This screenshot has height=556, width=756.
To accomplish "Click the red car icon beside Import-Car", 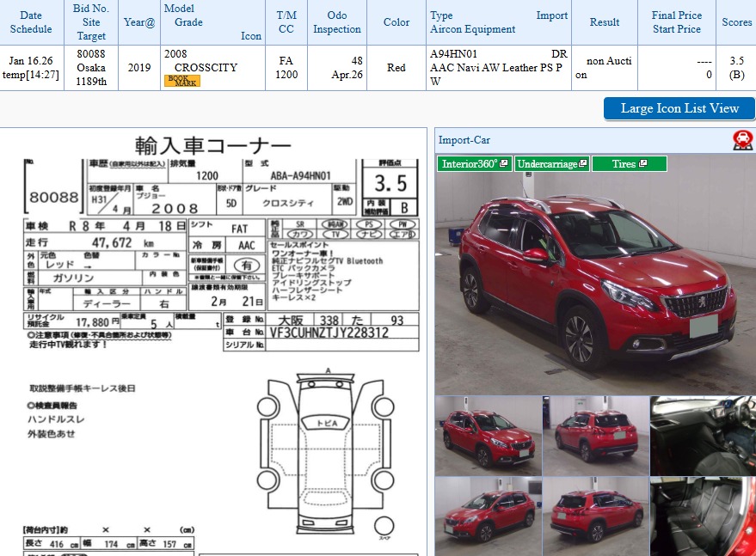I will click(742, 140).
